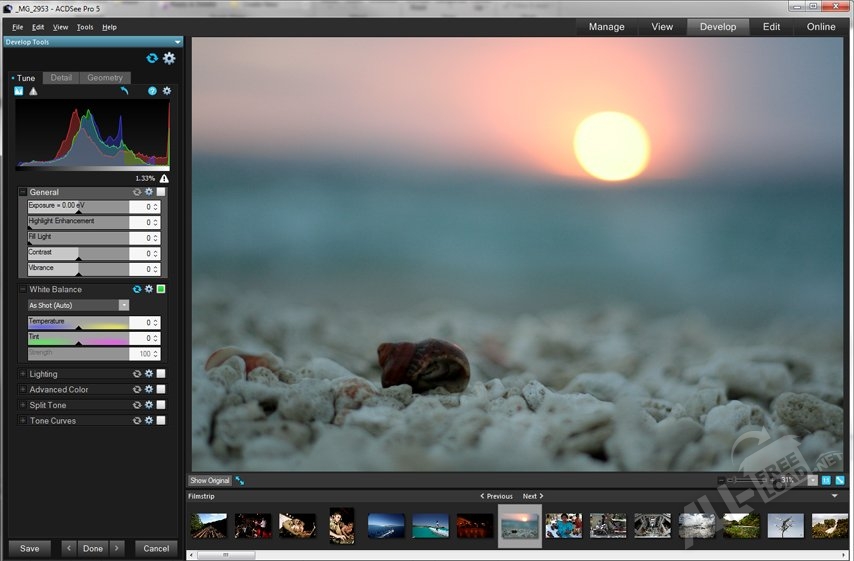Open the gear options for General group
The image size is (854, 561).
click(x=149, y=192)
